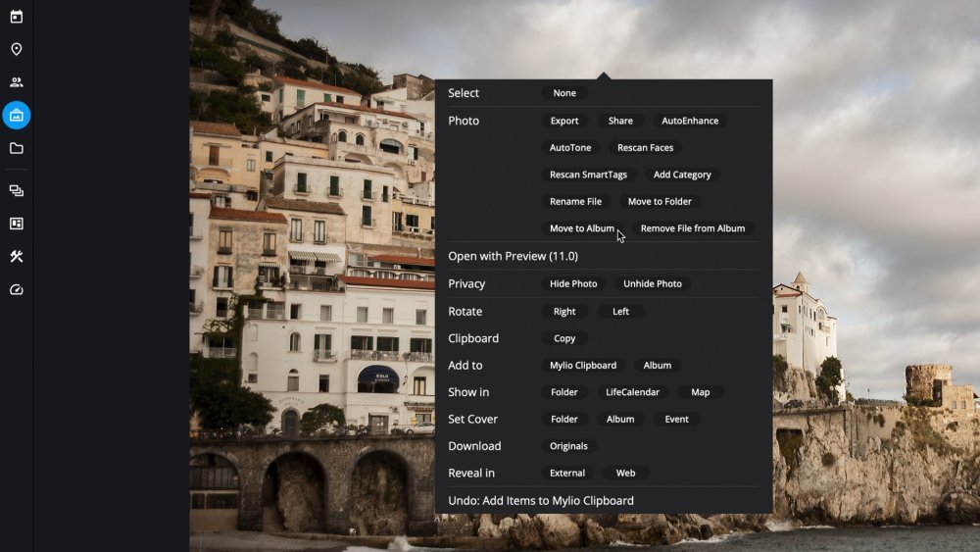Click the Export photo button
The height and width of the screenshot is (552, 980).
564,121
